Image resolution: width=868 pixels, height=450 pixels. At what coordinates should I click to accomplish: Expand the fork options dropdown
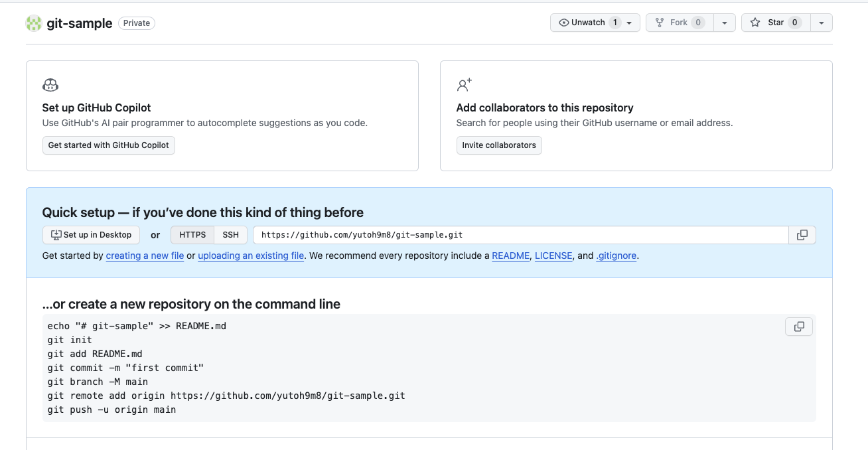point(724,22)
